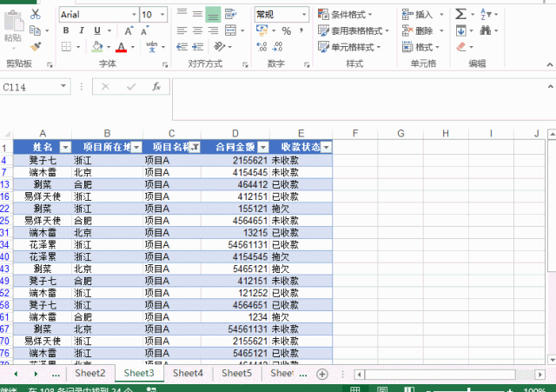
Task: Click the Find binoculars icon
Action: click(x=486, y=30)
